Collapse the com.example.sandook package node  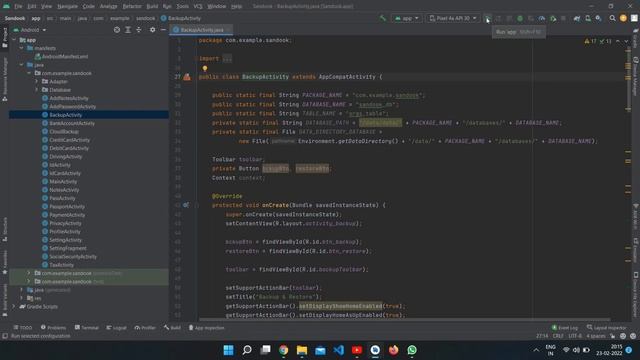(29, 73)
